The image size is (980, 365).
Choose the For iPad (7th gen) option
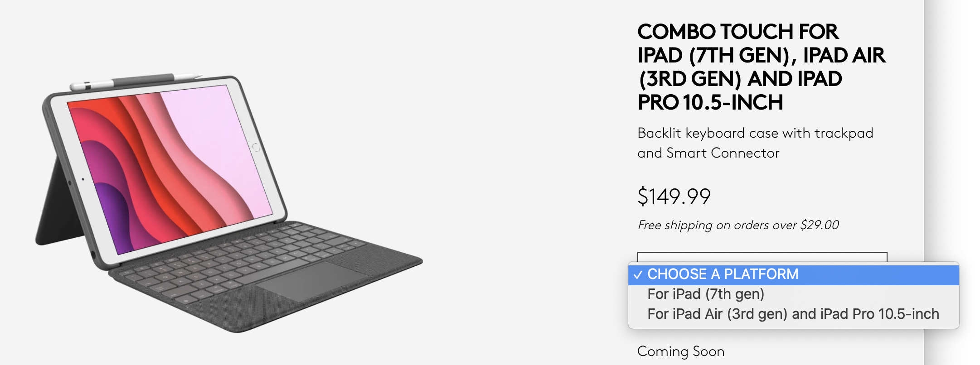pyautogui.click(x=705, y=294)
